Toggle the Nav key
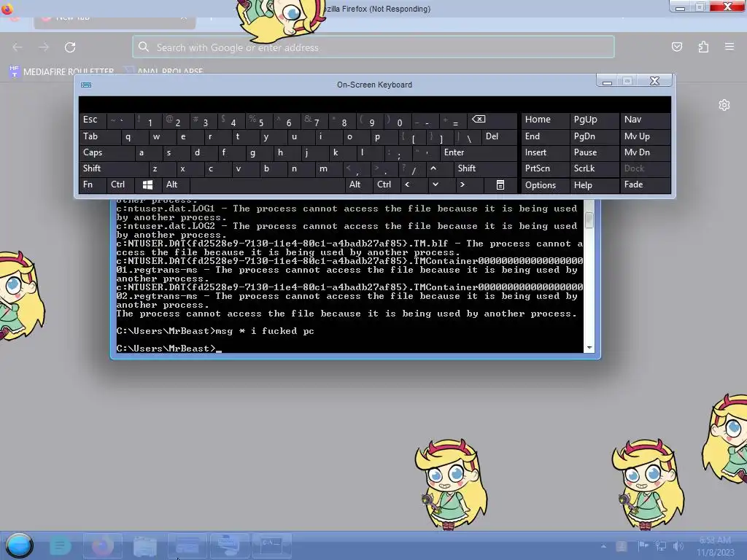 (x=645, y=120)
